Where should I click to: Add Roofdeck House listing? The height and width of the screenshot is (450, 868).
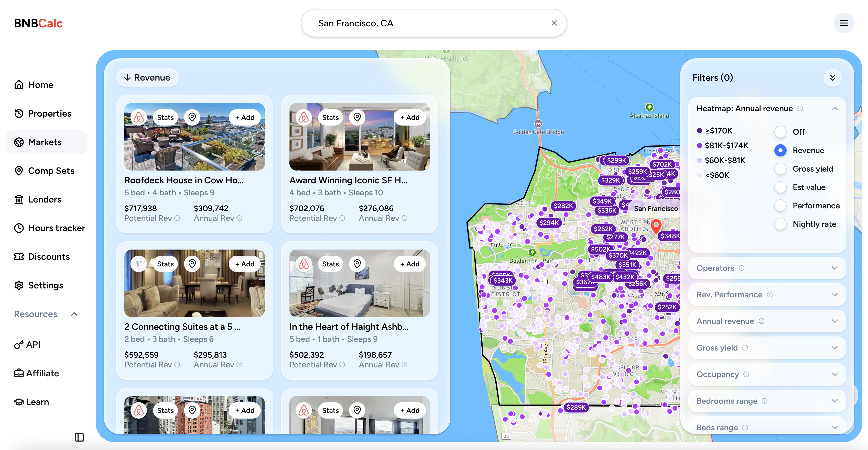click(x=245, y=117)
